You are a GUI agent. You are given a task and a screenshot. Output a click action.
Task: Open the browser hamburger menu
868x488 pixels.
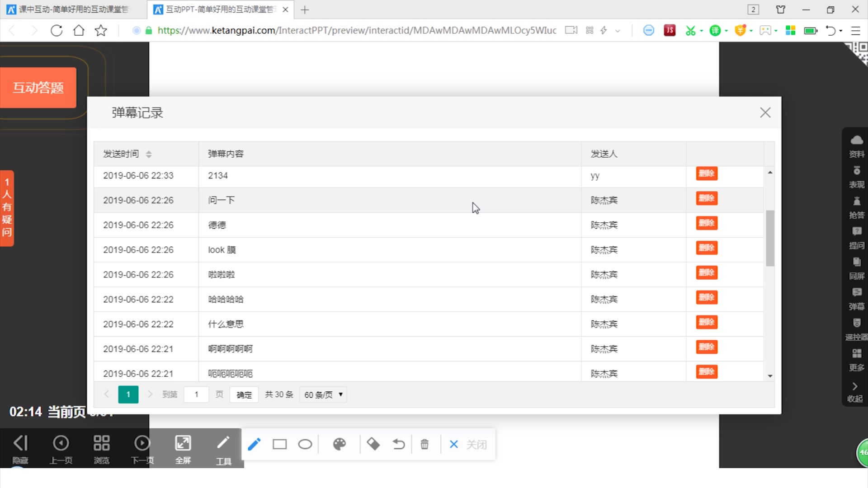[x=855, y=31]
